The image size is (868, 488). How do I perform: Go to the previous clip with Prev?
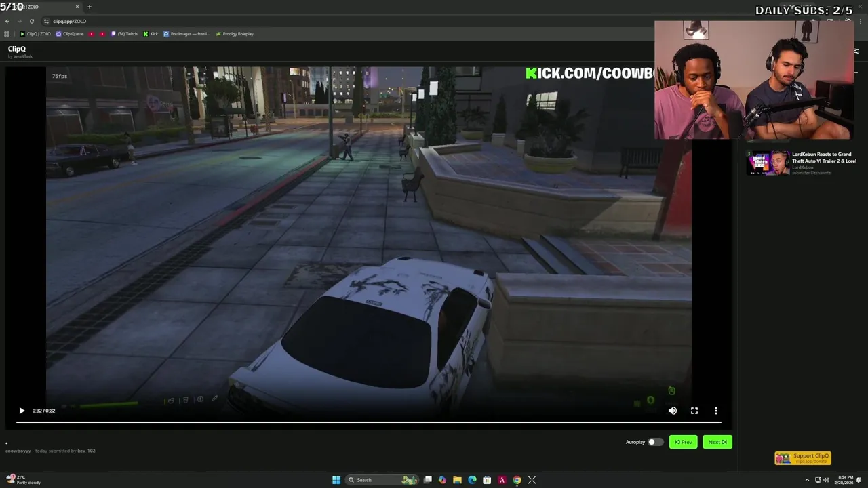(x=683, y=442)
